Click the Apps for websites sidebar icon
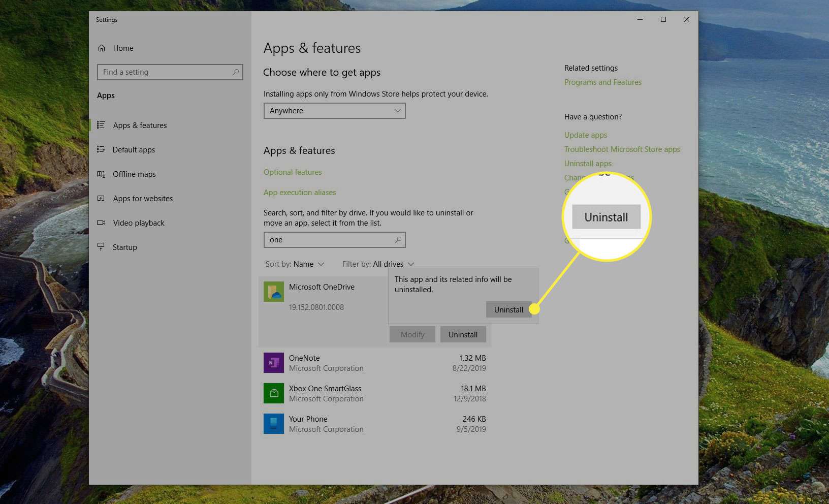Image resolution: width=829 pixels, height=504 pixels. point(101,198)
